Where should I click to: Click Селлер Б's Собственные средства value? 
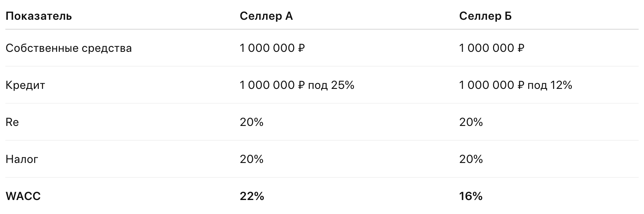(491, 48)
